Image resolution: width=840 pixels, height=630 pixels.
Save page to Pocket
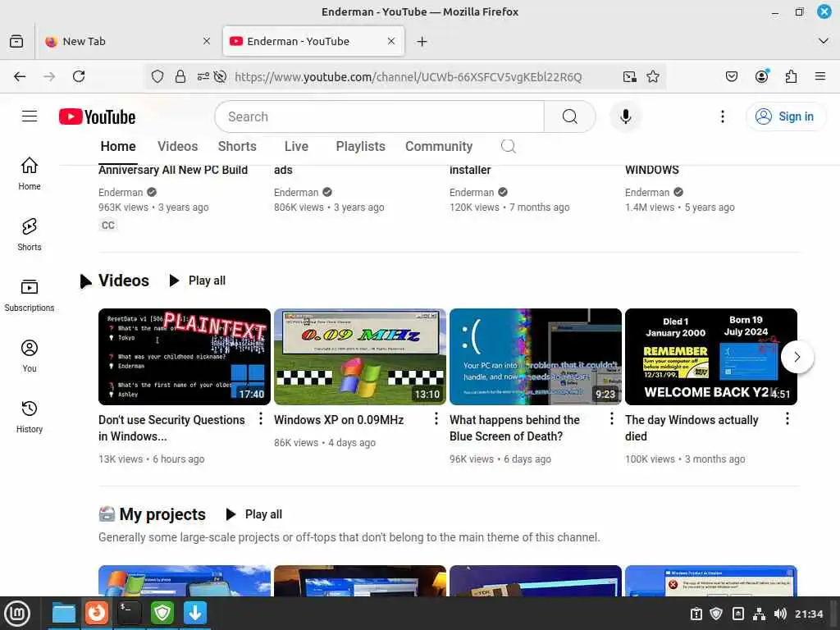pyautogui.click(x=731, y=76)
